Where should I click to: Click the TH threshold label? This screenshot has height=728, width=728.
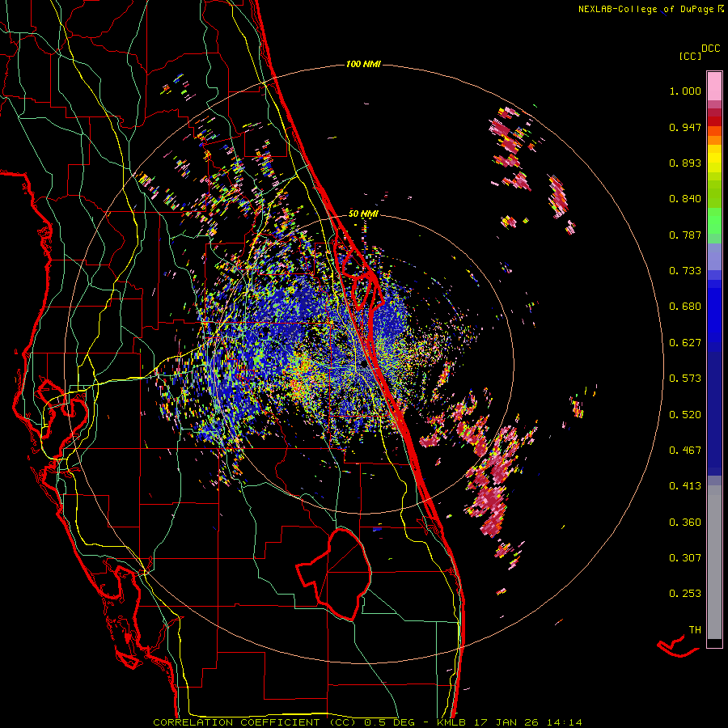point(695,630)
